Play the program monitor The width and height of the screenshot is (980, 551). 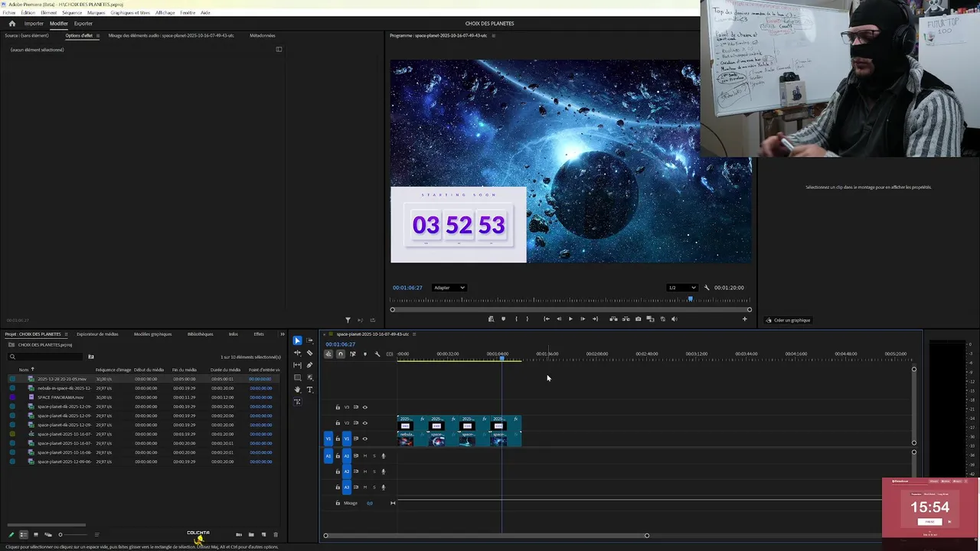pos(570,319)
